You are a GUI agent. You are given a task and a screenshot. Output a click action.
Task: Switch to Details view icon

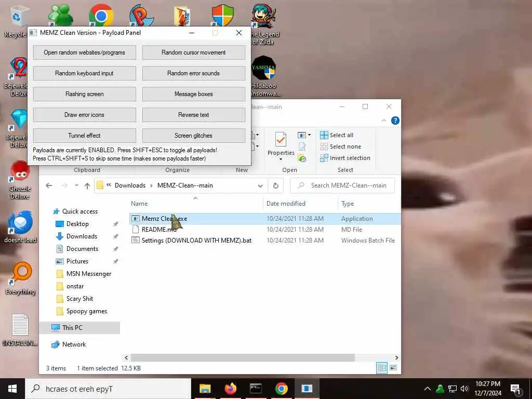coord(382,368)
